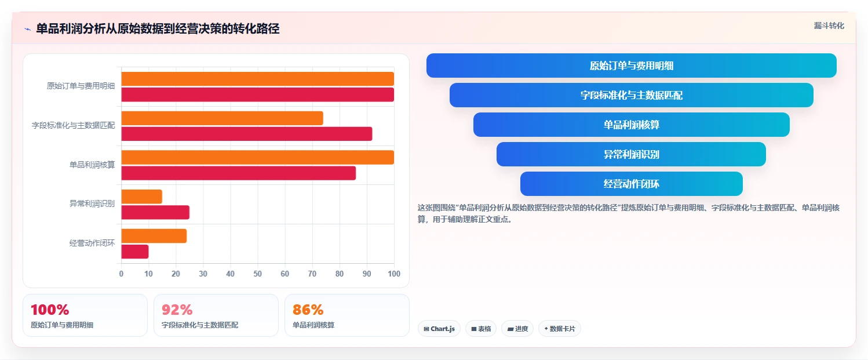Screen dimensions: 868x360
Task: Click the red bar for 字段标准化与主数据匹配
Action: (246, 134)
